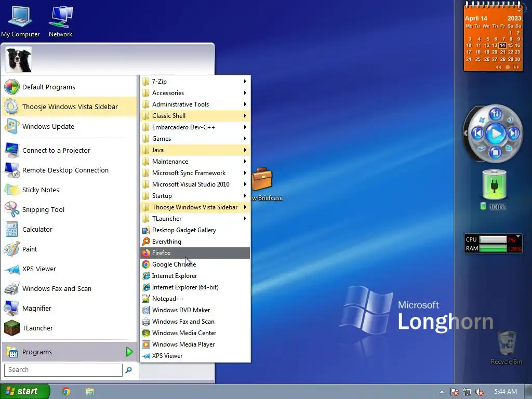Screen dimensions: 532x399
Task: Open Google Chrome from the Programs menu
Action: (x=195, y=264)
